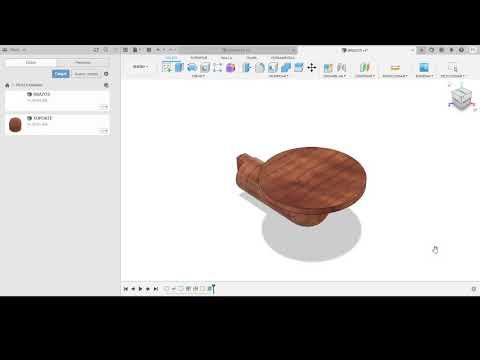Click the ViewCube to change orientation

[x=462, y=98]
